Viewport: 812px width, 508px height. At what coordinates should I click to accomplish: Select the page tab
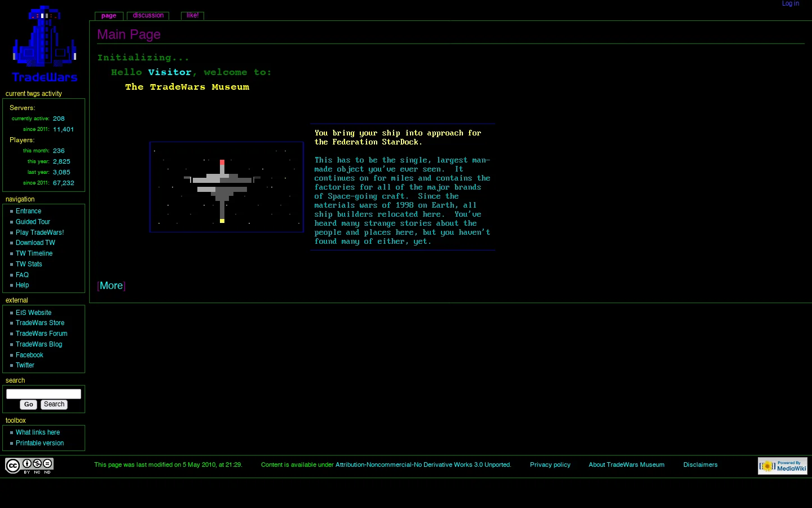click(x=109, y=16)
